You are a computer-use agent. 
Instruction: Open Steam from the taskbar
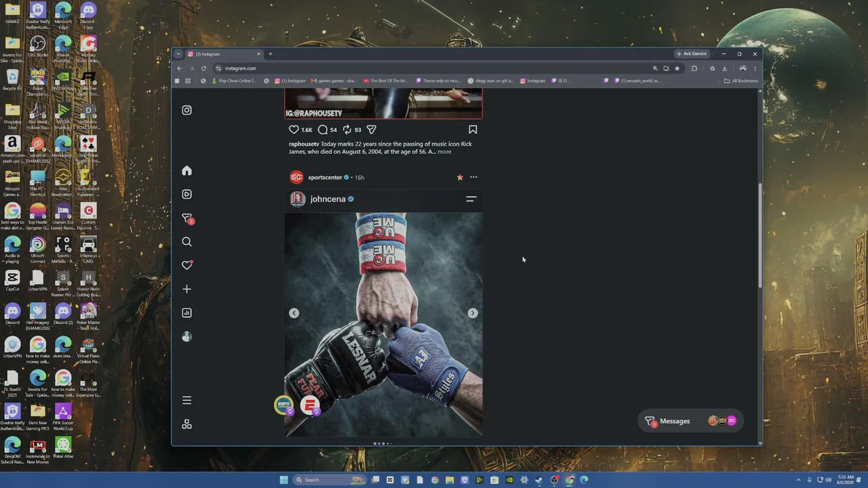coord(539,480)
